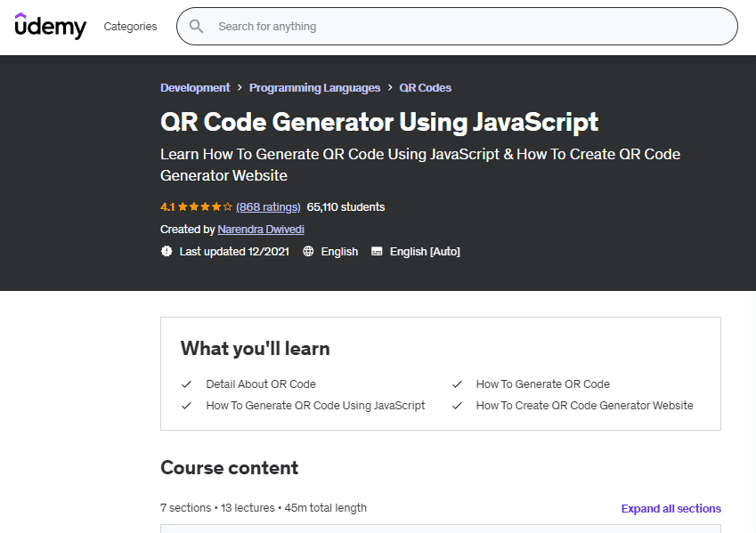The width and height of the screenshot is (756, 533).
Task: Click the Udemy logo
Action: (x=51, y=26)
